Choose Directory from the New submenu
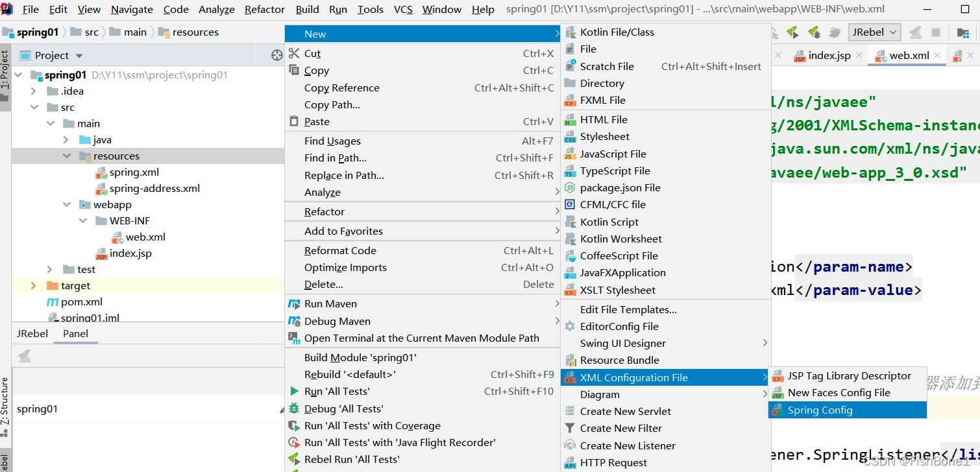The width and height of the screenshot is (980, 472). pyautogui.click(x=665, y=84)
